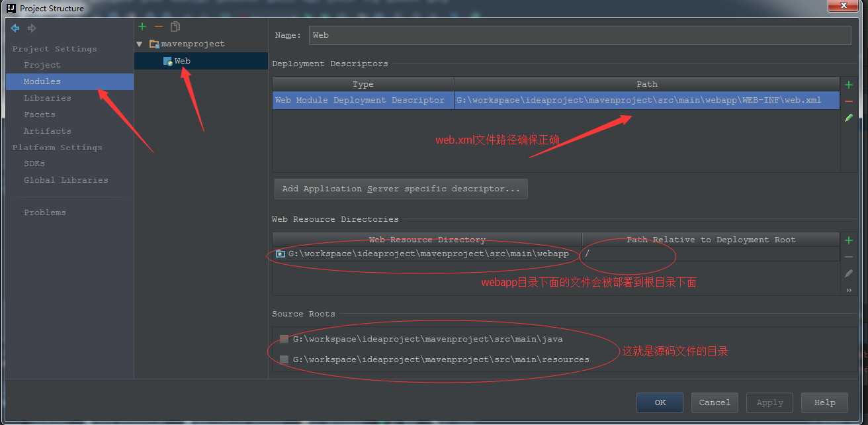Click the src\main\java source root path
The width and height of the screenshot is (868, 425).
(428, 339)
